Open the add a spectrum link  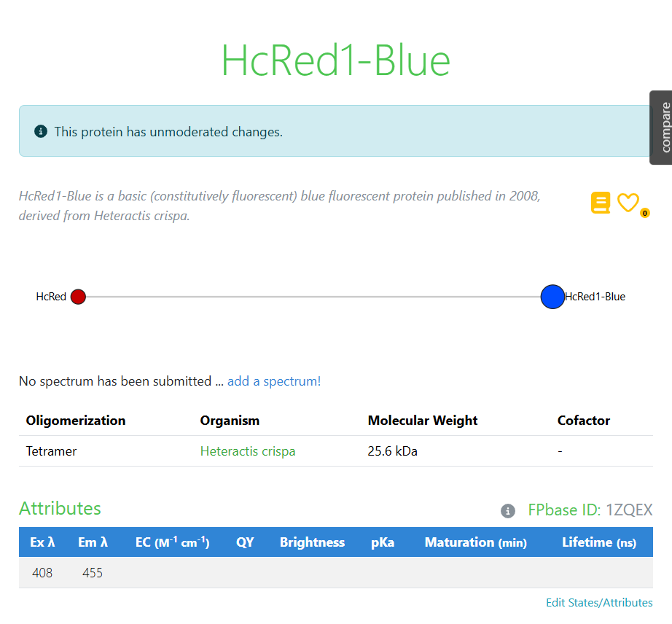pos(273,381)
